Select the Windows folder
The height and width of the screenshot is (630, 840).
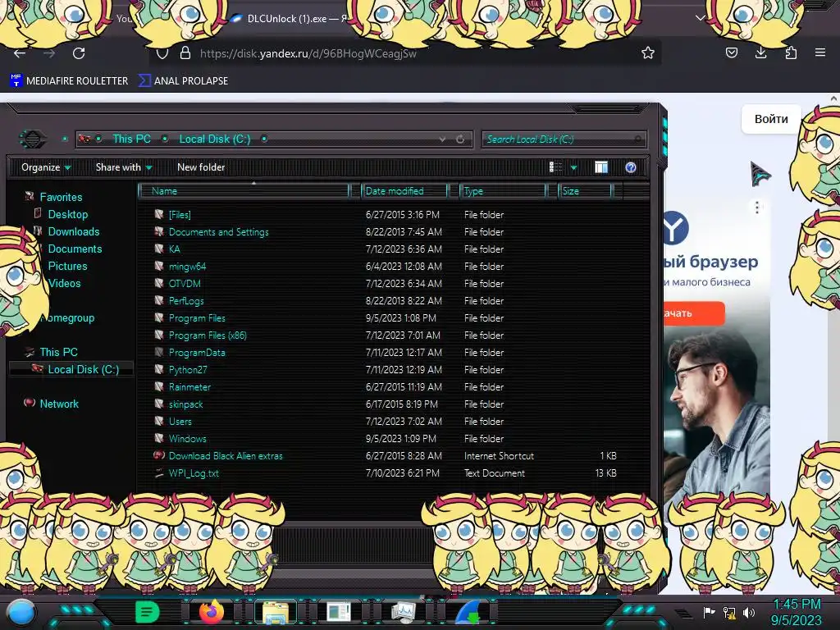pos(187,439)
